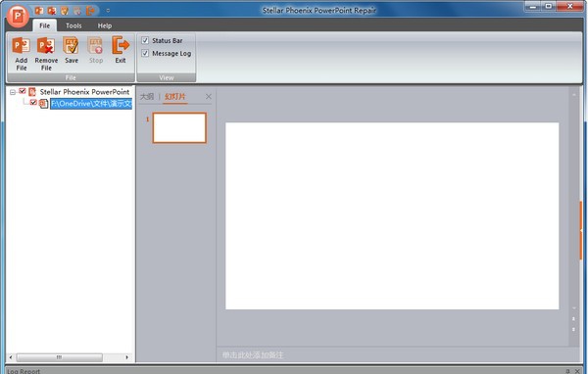Pin the Log Report panel

click(x=567, y=371)
